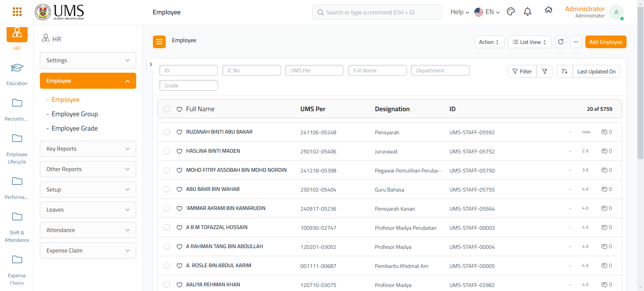Viewport: 644px width, 291px height.
Task: Select the A. ROSLE BIN ABDUL KARIM checkbox
Action: click(x=167, y=266)
